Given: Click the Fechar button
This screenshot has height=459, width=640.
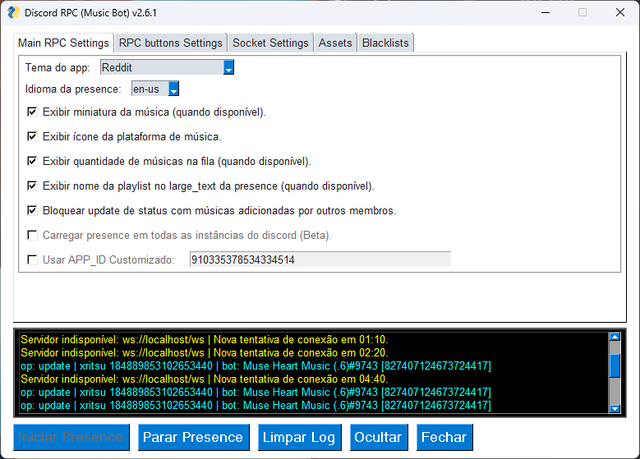Looking at the screenshot, I should click(444, 437).
